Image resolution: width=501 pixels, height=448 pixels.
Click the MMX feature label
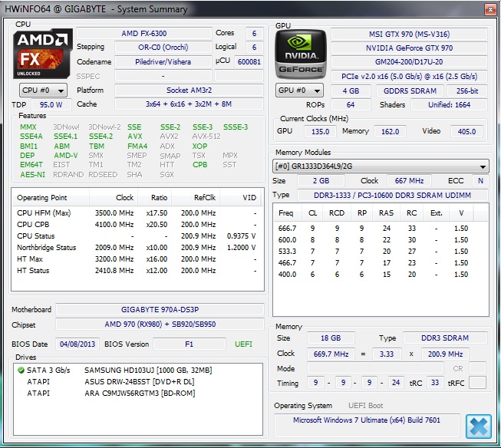tap(28, 127)
